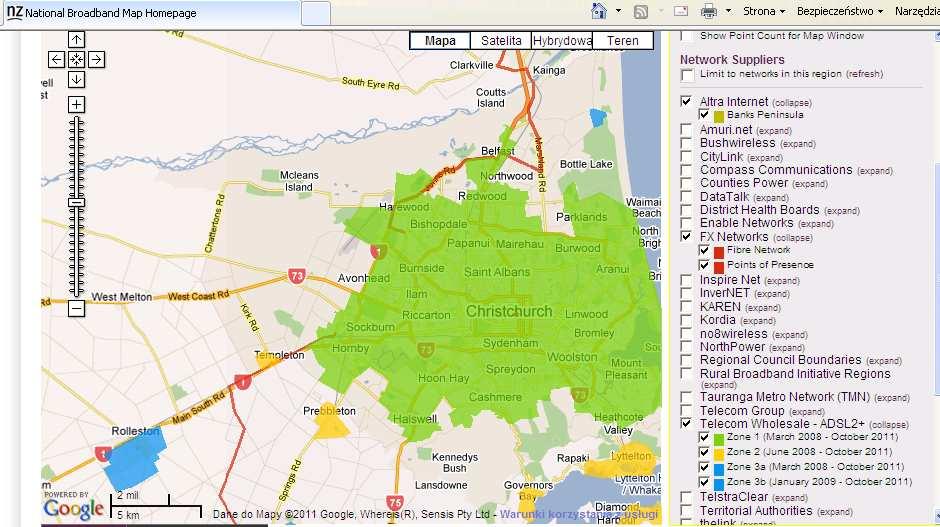This screenshot has height=527, width=940.
Task: Expand the CityLink supplier
Action: [765, 158]
